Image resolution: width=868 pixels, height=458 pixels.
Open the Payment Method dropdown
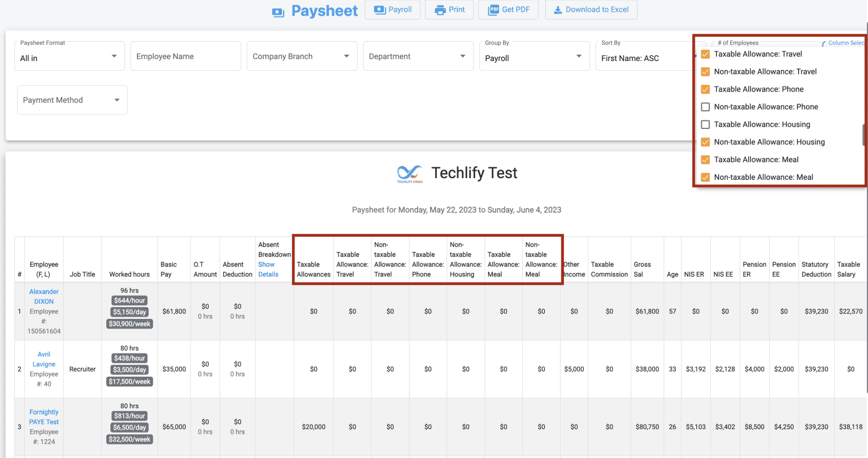pos(72,100)
